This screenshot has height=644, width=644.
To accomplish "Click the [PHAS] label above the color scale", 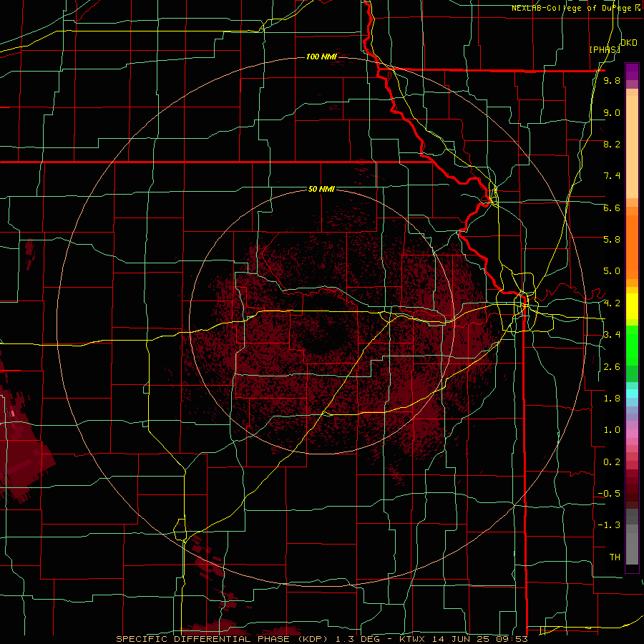I will coord(605,49).
